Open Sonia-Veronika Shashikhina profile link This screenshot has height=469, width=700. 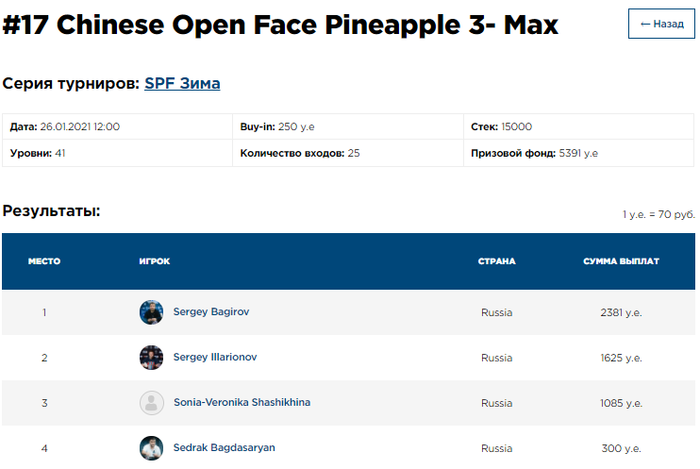242,403
